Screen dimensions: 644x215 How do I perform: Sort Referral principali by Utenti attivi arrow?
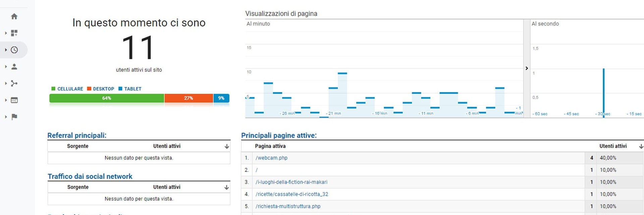(x=227, y=146)
